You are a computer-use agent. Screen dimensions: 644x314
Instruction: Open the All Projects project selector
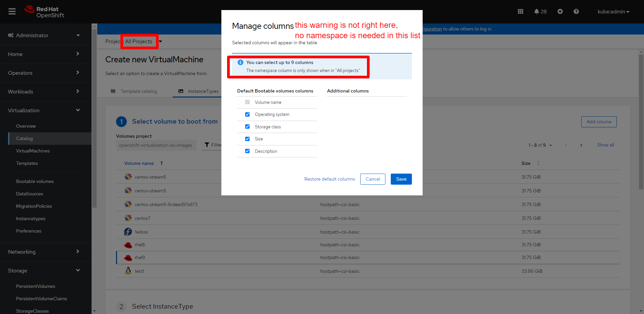click(x=144, y=42)
